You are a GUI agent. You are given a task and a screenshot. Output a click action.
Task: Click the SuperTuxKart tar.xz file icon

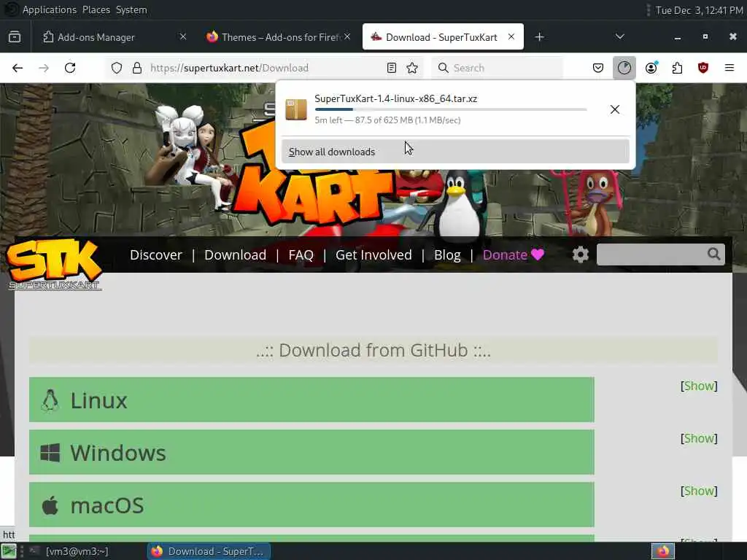point(296,109)
